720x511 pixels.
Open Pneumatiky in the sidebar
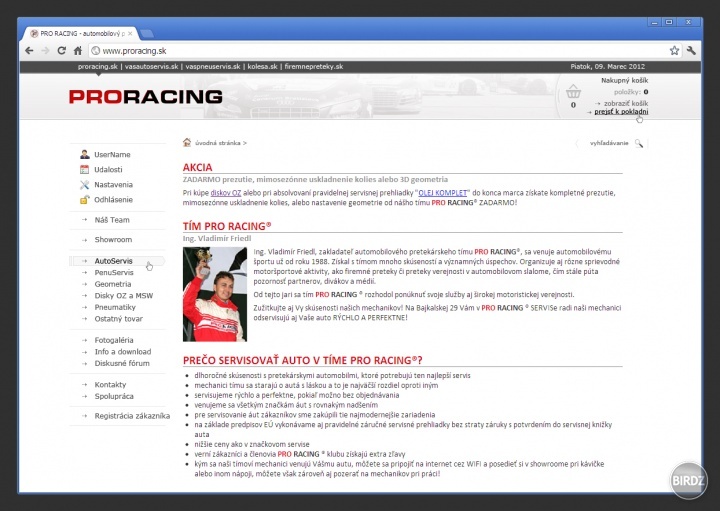click(x=115, y=307)
